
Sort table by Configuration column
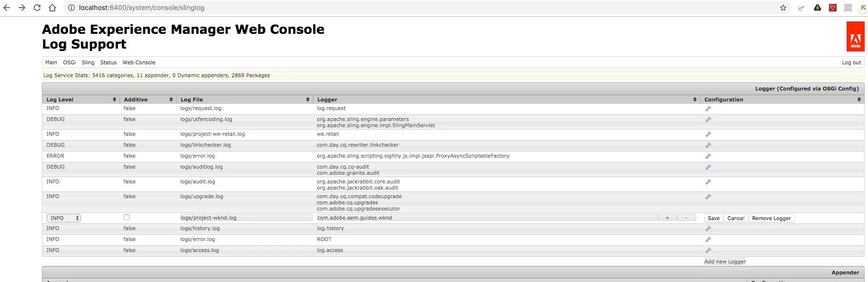pos(782,100)
